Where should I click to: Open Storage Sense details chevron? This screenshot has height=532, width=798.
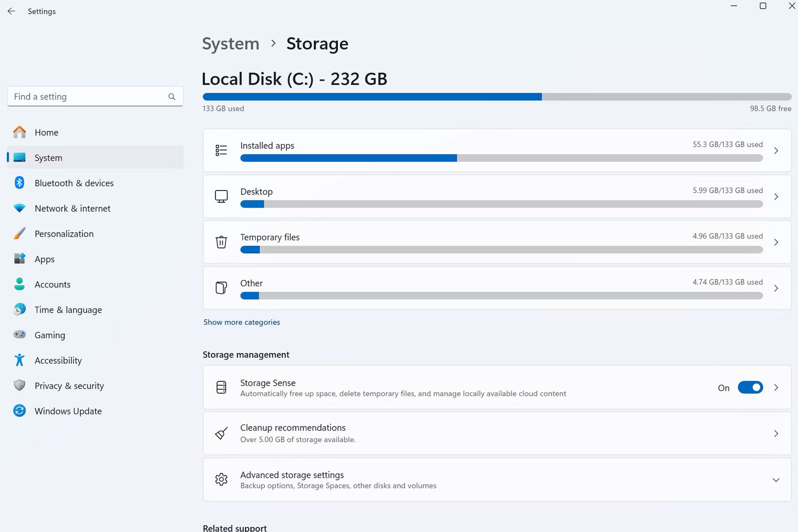776,387
